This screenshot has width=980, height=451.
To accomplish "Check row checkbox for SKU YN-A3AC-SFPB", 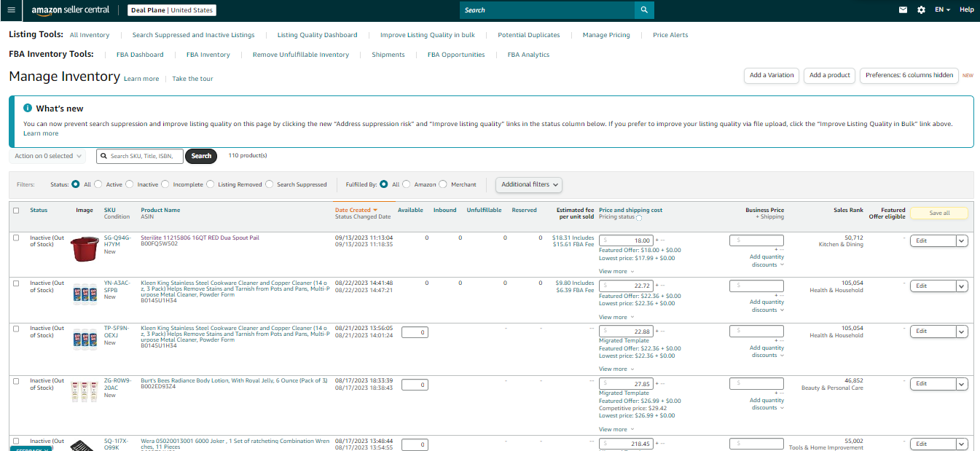I will (x=16, y=283).
